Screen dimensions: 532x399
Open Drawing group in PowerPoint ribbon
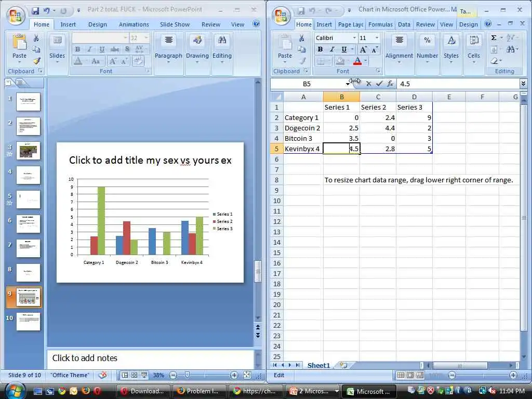tap(197, 49)
